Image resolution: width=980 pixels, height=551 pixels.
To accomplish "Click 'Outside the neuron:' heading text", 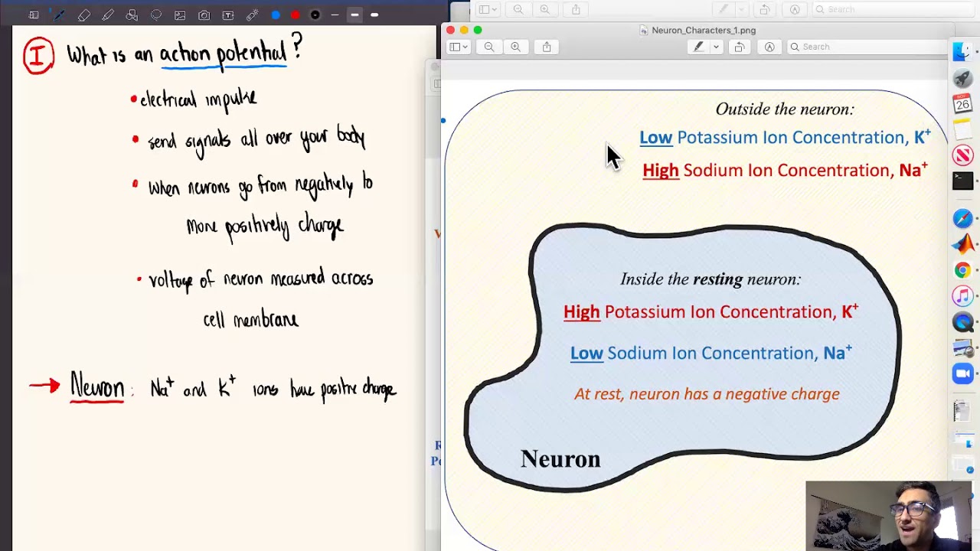I will [785, 109].
